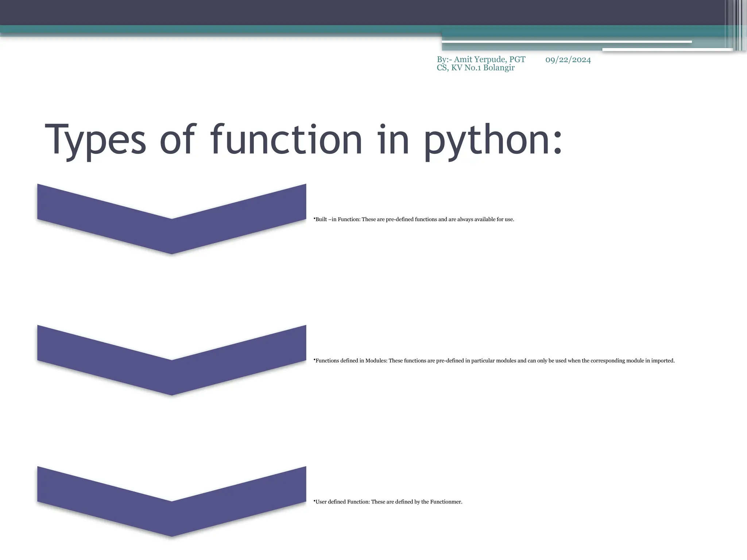The image size is (747, 560).
Task: Click the word 'imported' ending the modules bullet
Action: pyautogui.click(x=663, y=361)
